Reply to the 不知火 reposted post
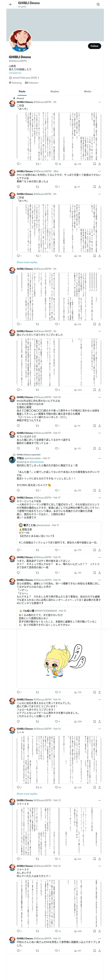110x980 pixels. coord(18,490)
